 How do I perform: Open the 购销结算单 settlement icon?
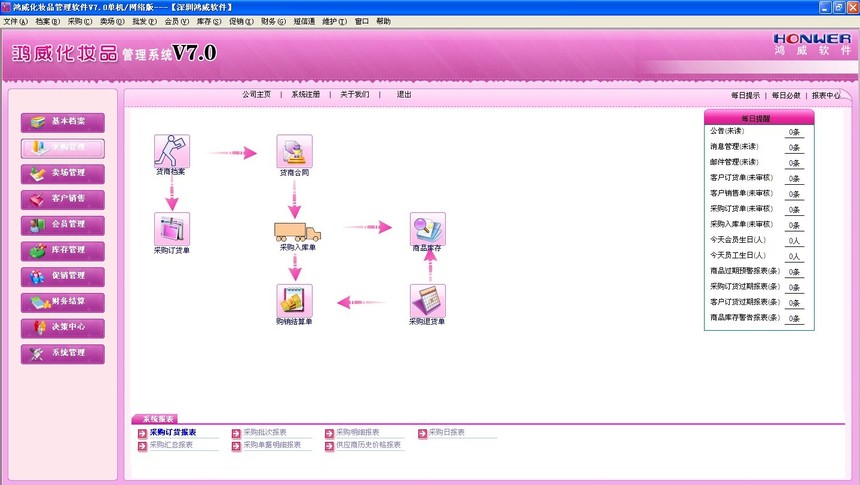click(x=295, y=301)
